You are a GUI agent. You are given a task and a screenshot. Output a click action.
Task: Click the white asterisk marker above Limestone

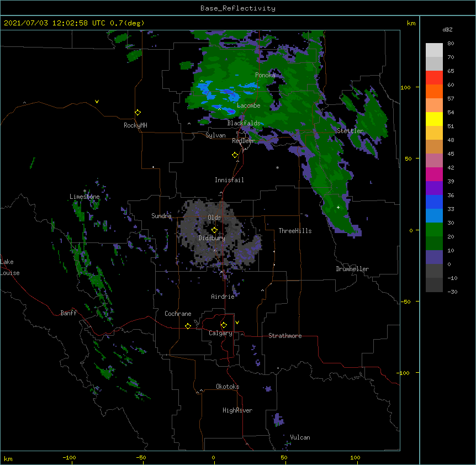[x=84, y=191]
